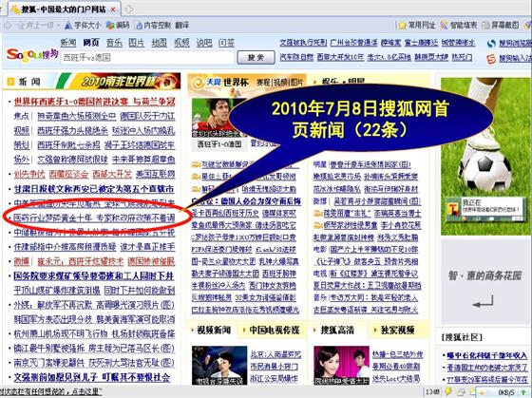Click the 编码 encoding toolbar icon
The height and width of the screenshot is (398, 532).
tap(110, 26)
